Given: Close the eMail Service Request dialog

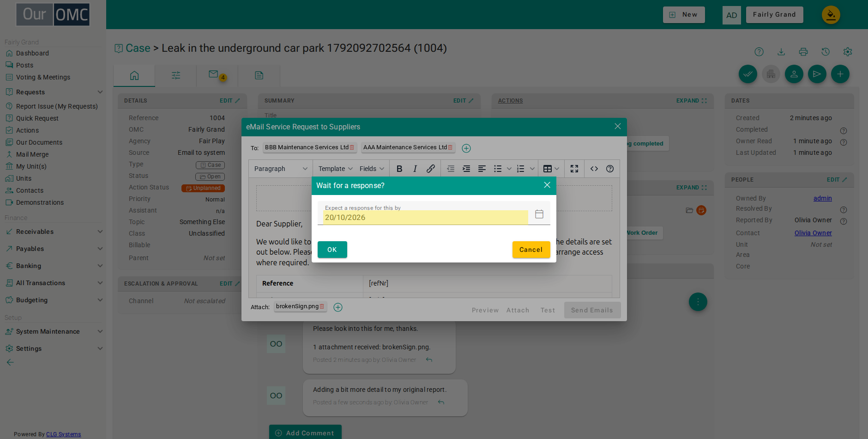Looking at the screenshot, I should coord(617,126).
